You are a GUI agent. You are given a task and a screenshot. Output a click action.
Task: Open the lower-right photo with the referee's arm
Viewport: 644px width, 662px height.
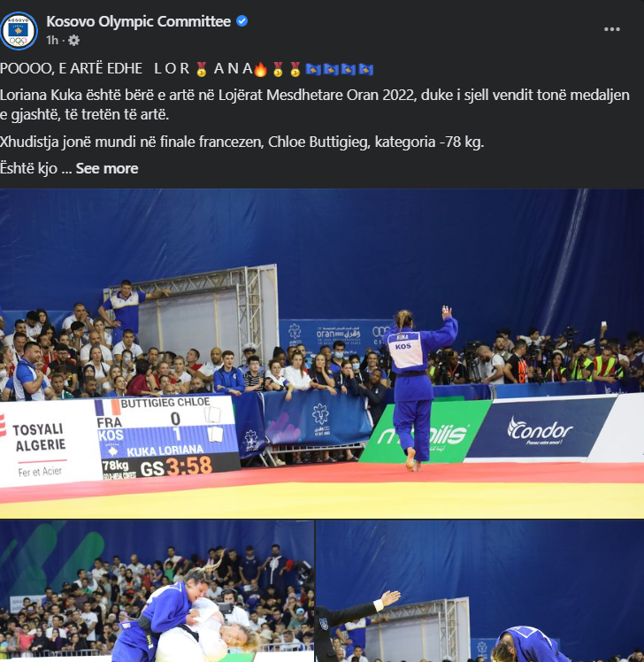(x=480, y=591)
